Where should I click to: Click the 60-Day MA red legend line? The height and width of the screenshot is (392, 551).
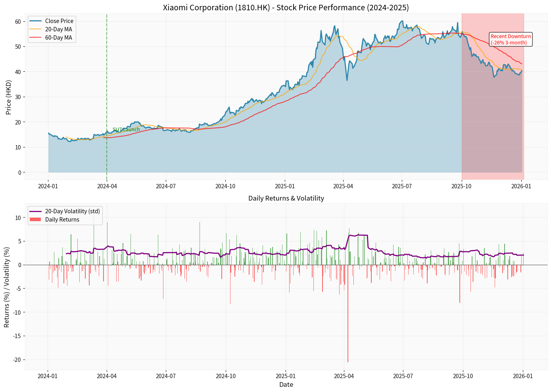tap(36, 37)
